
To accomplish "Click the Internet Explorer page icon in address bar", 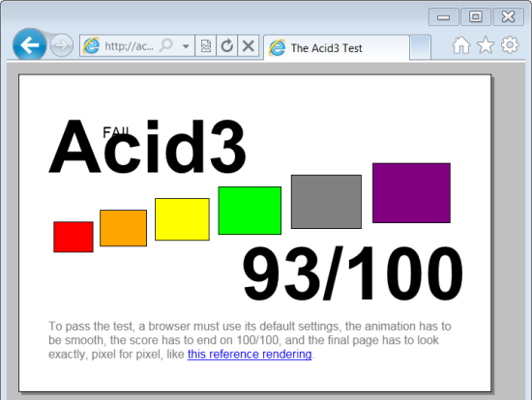I will point(91,45).
